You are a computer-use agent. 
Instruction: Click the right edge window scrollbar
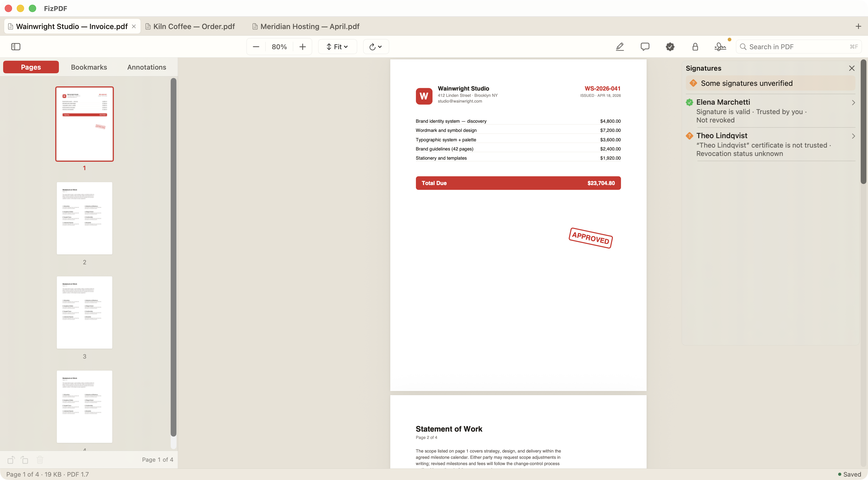point(863,122)
